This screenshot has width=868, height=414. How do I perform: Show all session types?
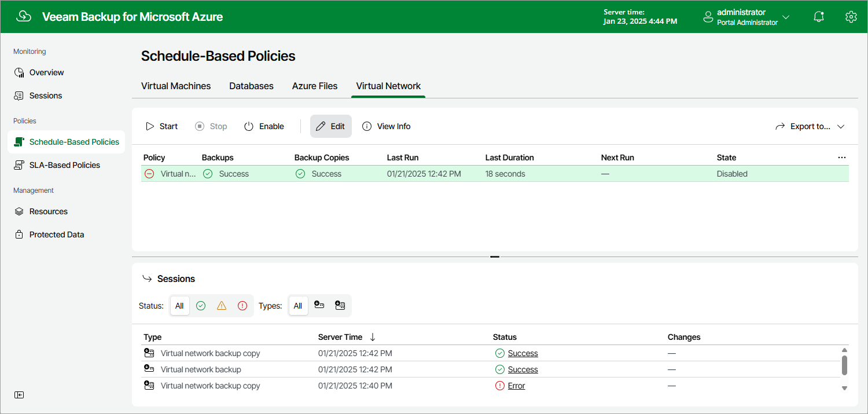[298, 306]
